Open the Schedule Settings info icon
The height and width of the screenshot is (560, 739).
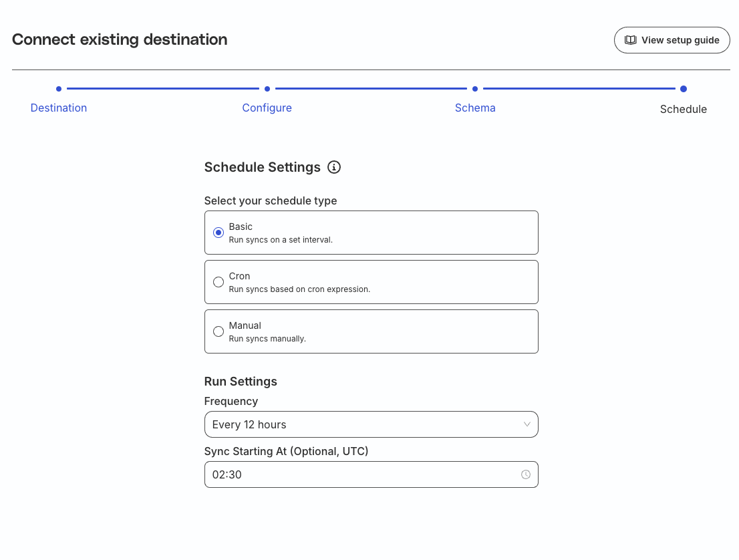(x=333, y=167)
